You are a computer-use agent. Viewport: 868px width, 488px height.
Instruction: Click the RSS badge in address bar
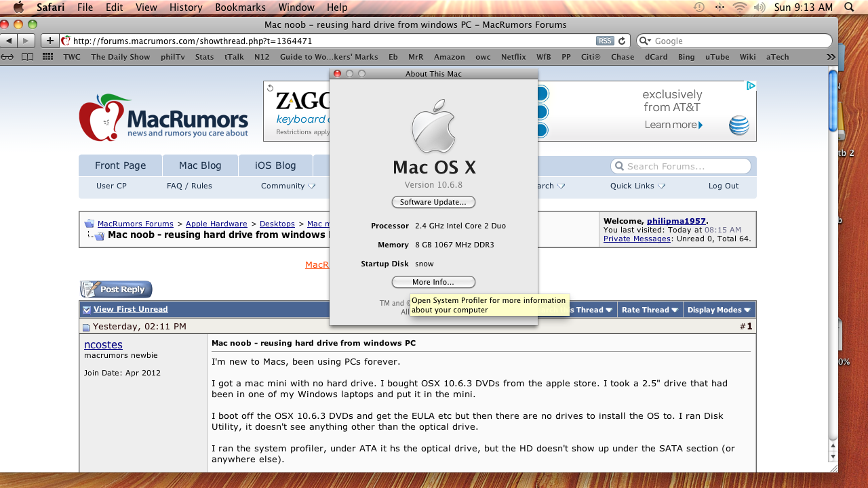click(605, 41)
